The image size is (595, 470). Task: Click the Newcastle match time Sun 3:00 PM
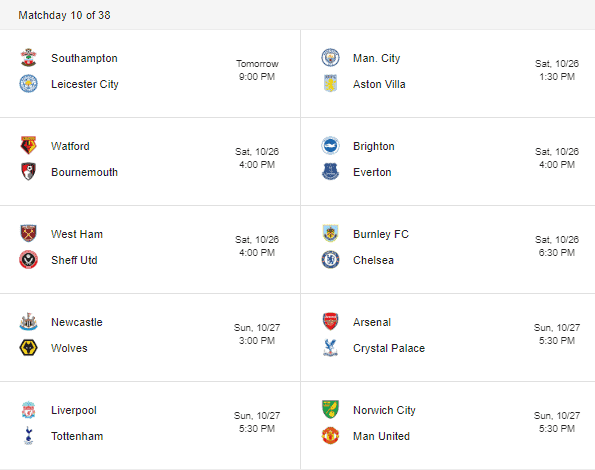(x=257, y=334)
